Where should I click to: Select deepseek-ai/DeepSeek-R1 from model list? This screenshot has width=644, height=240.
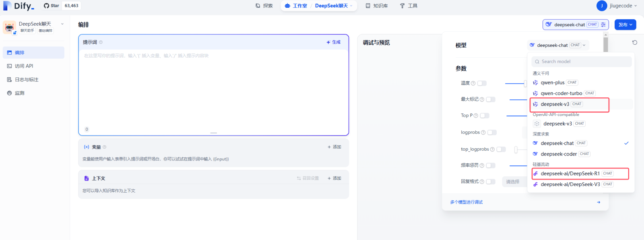click(x=570, y=174)
